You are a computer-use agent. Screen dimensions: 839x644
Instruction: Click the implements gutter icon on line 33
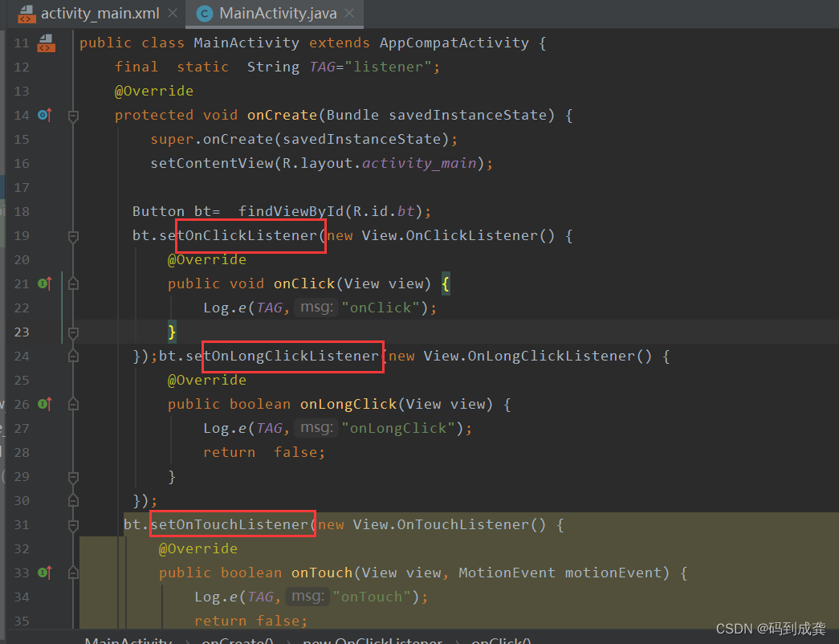click(x=45, y=573)
